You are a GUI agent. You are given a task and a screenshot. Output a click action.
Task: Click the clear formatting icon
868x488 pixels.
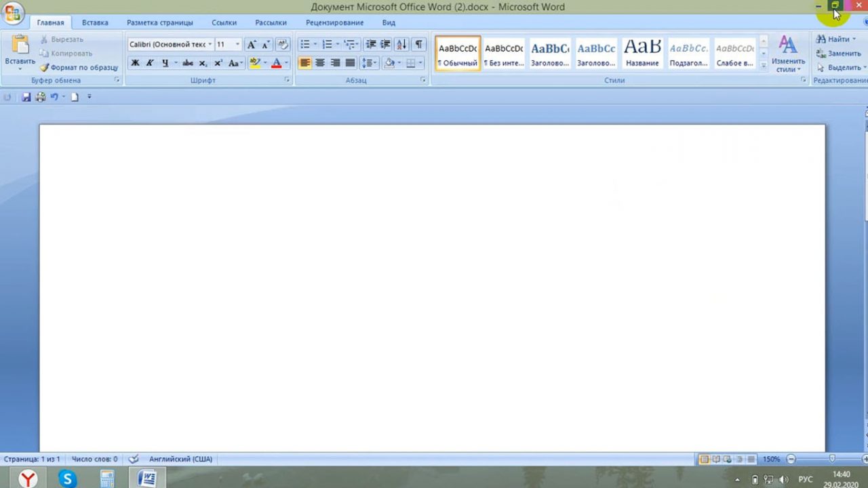click(x=283, y=45)
